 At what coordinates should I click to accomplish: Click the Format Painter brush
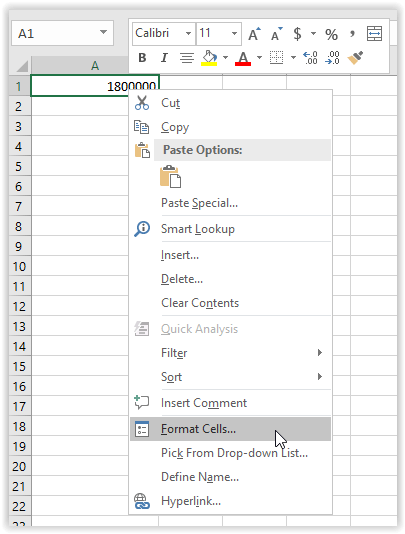pyautogui.click(x=355, y=58)
